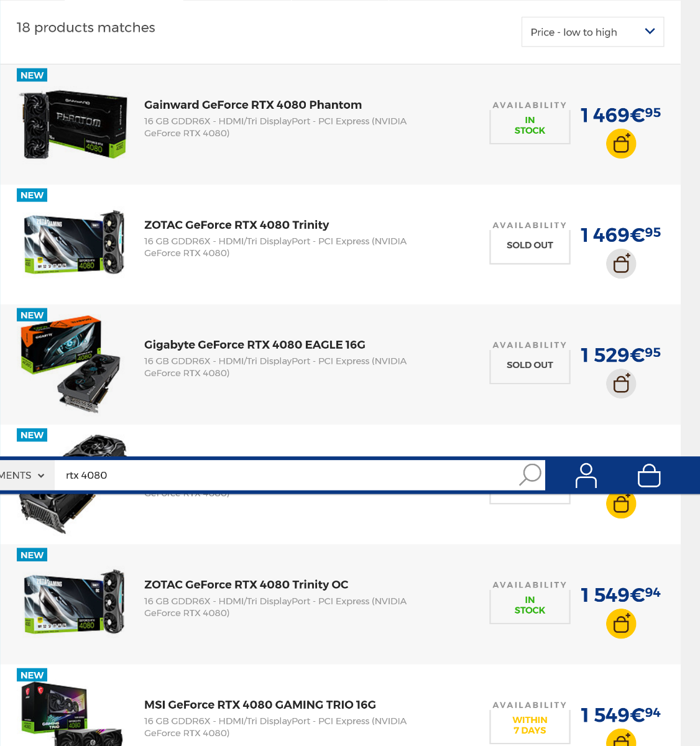
Task: Click grey cart icon for ZOTAC Trinity
Action: [621, 264]
